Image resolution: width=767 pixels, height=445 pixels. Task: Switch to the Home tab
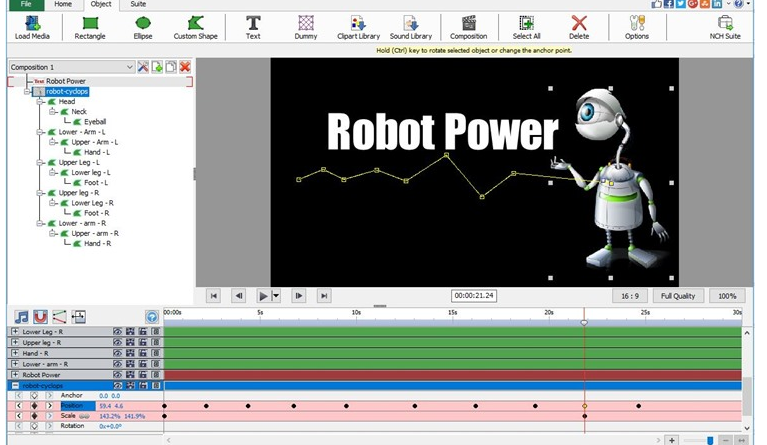(63, 5)
